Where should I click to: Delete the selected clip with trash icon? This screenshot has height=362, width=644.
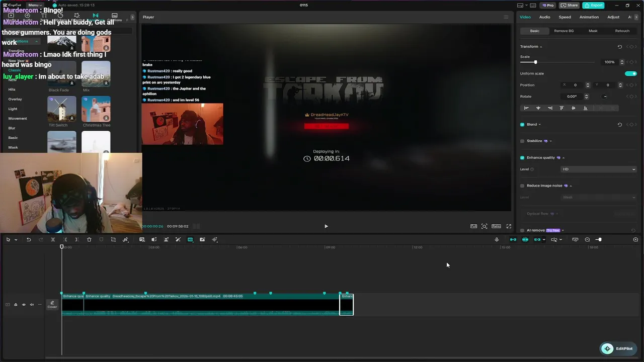tap(89, 239)
